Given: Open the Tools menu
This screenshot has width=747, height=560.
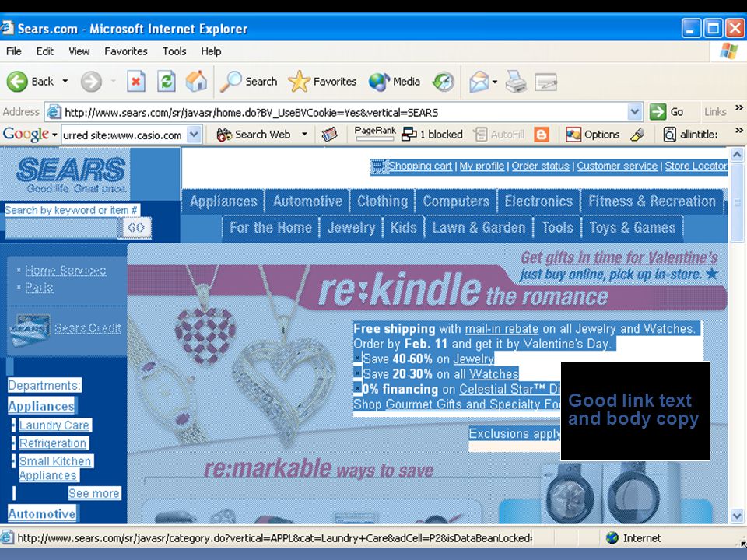Looking at the screenshot, I should pos(174,51).
